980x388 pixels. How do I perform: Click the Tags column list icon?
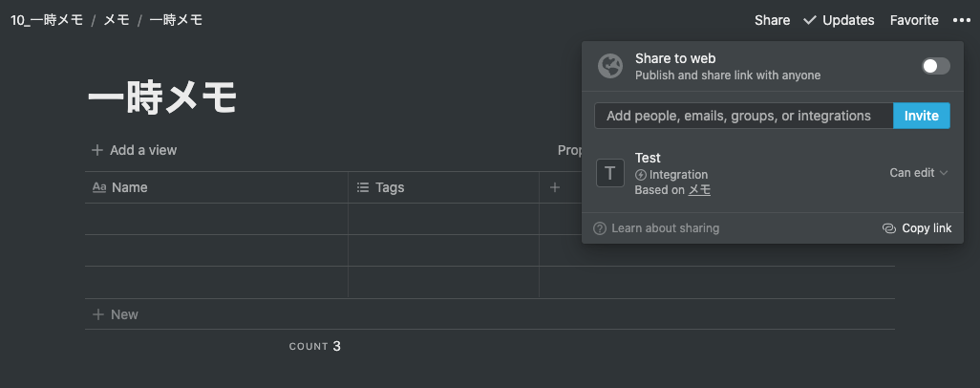pyautogui.click(x=363, y=187)
